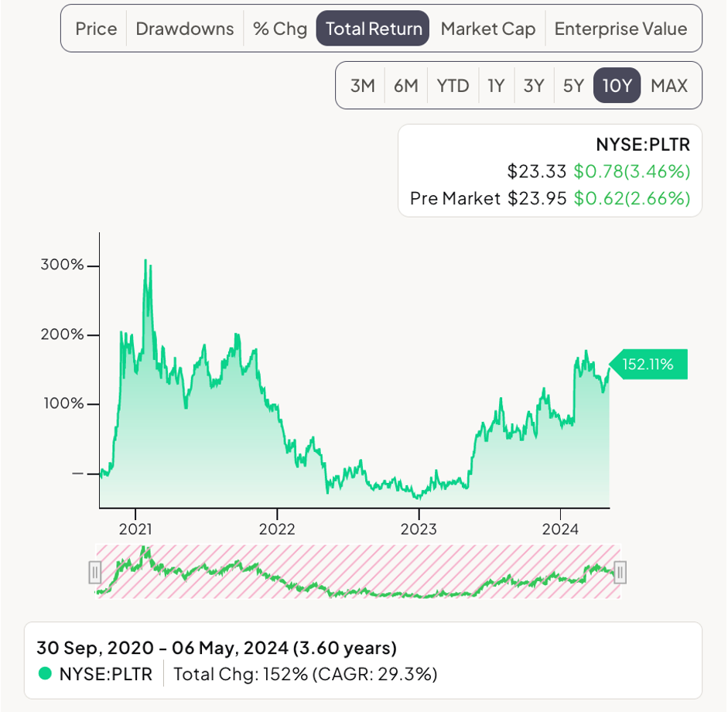Click the 152.11% value label
728x712 pixels.
tap(648, 364)
